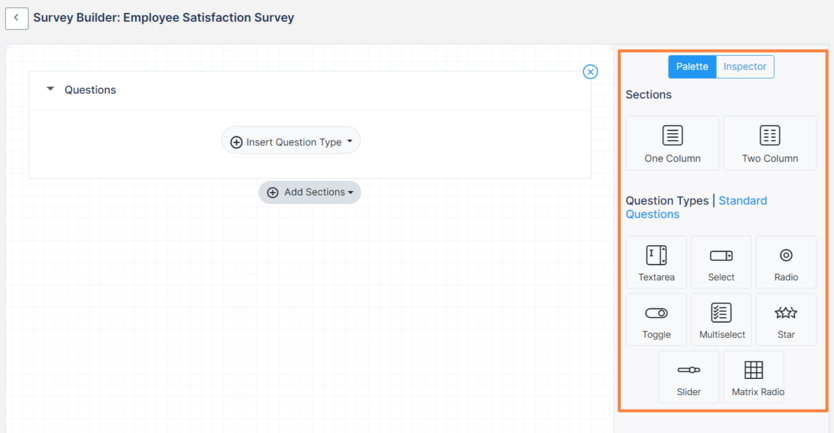Collapse the Questions section triangle
This screenshot has width=834, height=433.
pos(51,89)
